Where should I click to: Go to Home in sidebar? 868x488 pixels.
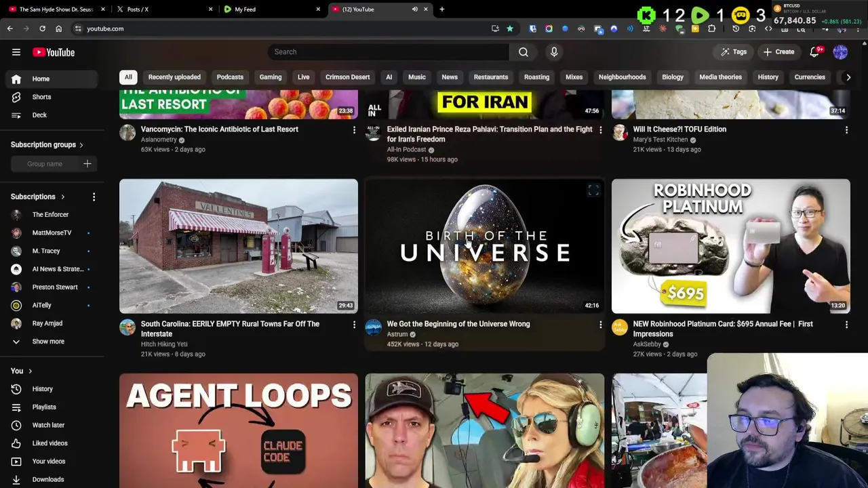[52, 79]
